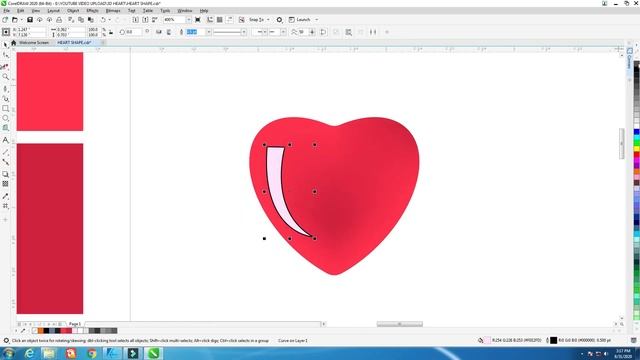Open Chrome from the taskbar

[x=92, y=353]
